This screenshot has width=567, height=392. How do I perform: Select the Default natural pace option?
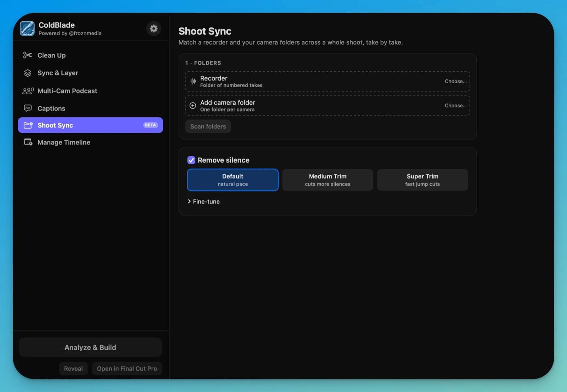point(233,180)
